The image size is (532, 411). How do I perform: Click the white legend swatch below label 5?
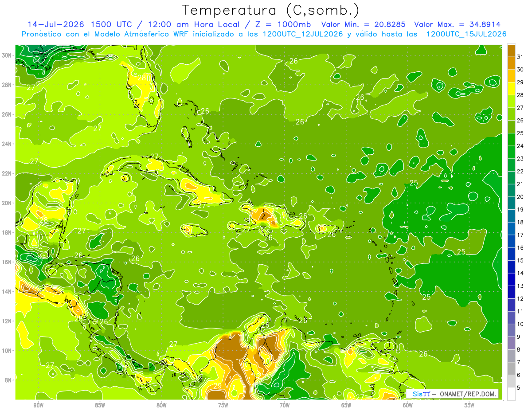tap(512, 394)
